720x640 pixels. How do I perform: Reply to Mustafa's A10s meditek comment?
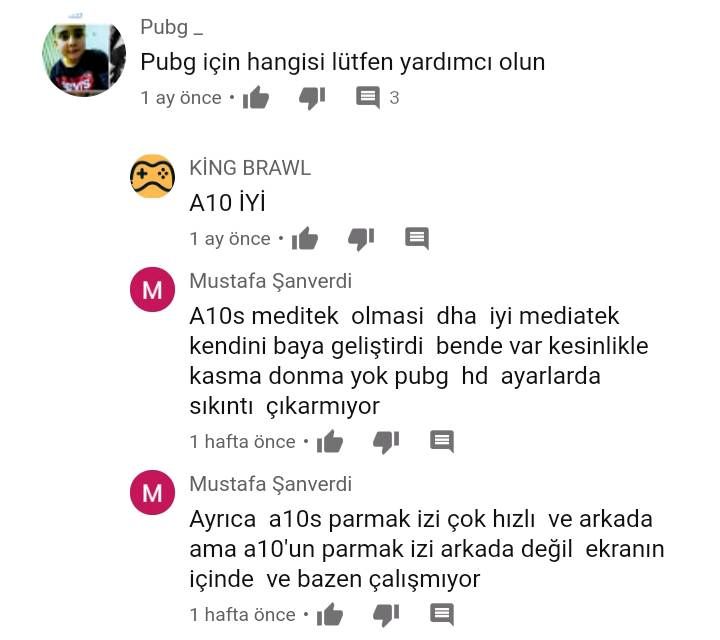[x=442, y=441]
